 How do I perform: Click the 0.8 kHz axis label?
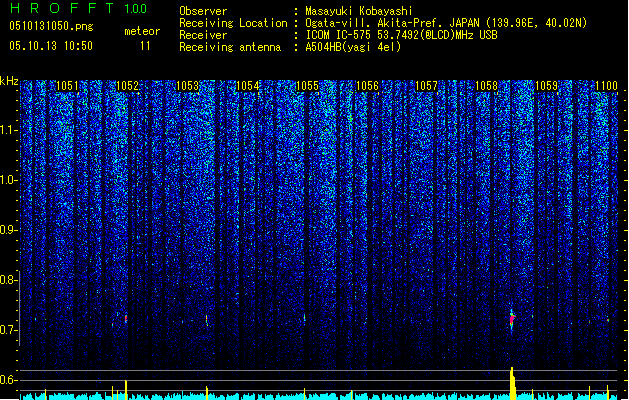8,280
